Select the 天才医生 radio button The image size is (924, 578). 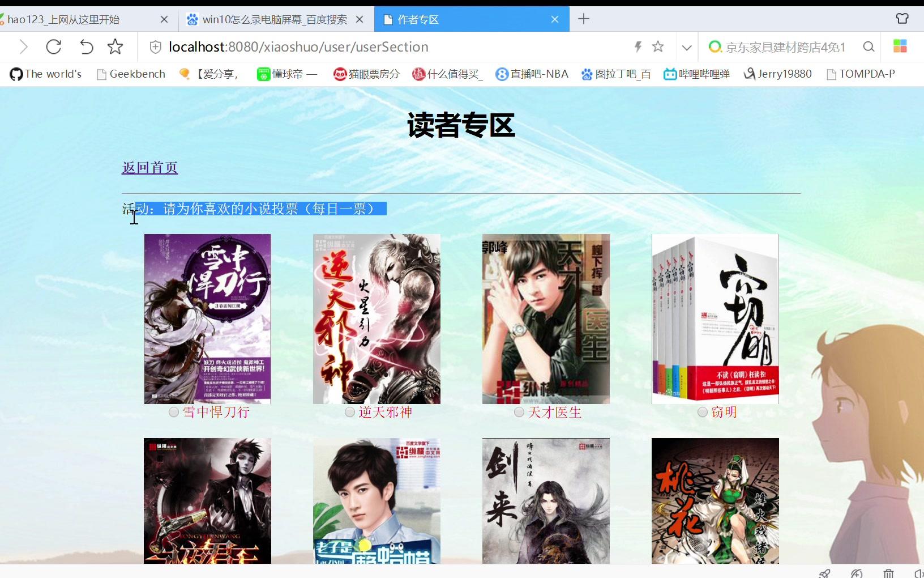click(519, 412)
